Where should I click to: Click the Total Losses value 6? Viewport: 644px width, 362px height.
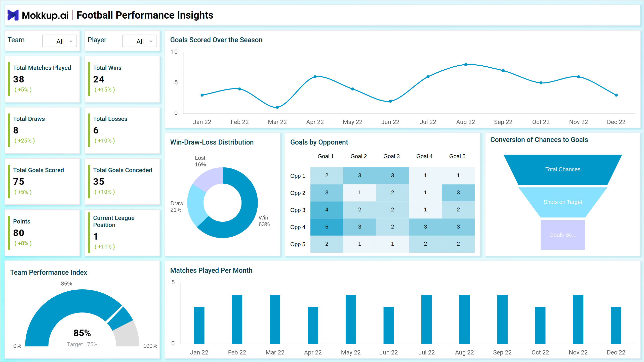coord(96,130)
